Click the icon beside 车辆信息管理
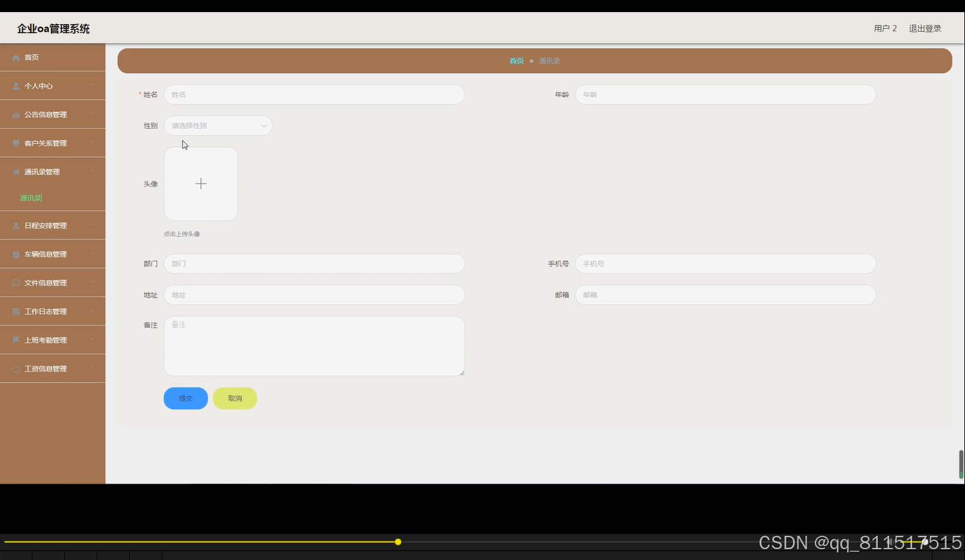The height and width of the screenshot is (560, 965). click(16, 254)
